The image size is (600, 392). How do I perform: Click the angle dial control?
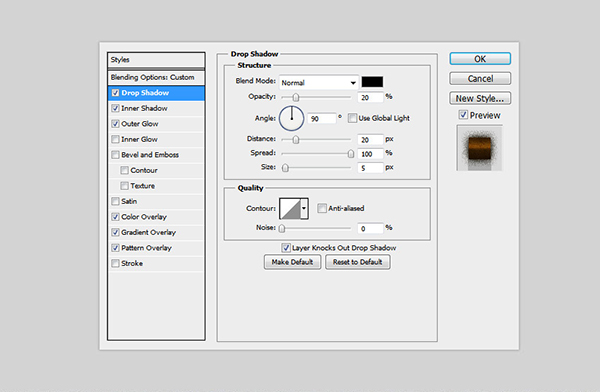(292, 118)
